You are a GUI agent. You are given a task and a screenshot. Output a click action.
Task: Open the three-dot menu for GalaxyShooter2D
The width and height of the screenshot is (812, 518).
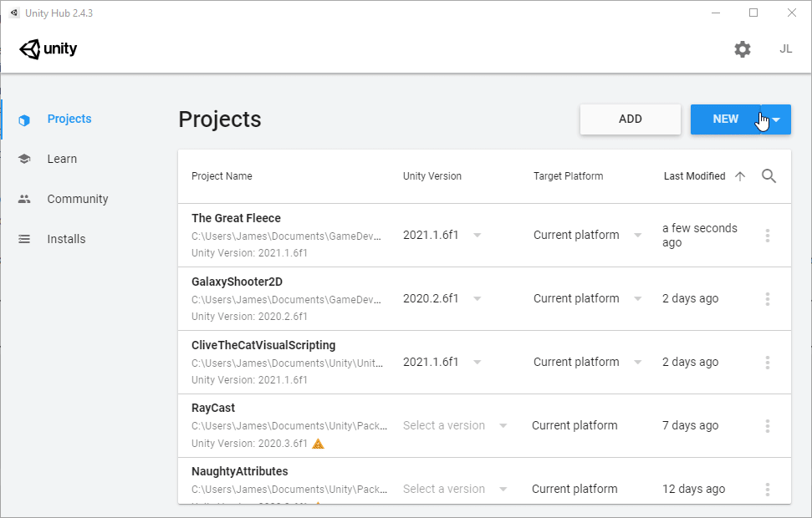click(767, 299)
